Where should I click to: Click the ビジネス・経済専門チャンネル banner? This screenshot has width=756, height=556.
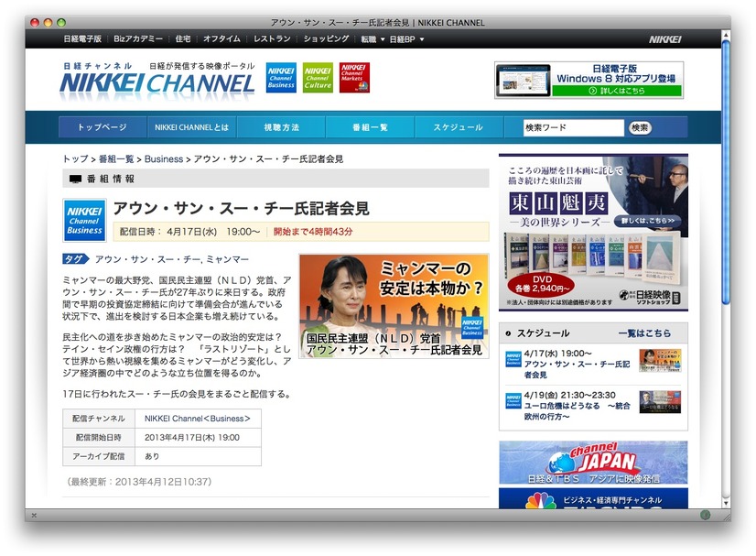593,498
